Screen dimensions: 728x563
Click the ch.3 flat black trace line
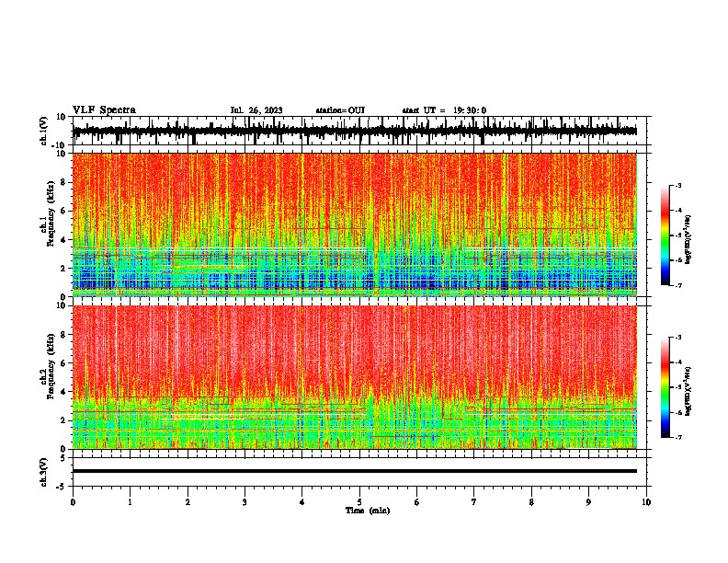355,471
